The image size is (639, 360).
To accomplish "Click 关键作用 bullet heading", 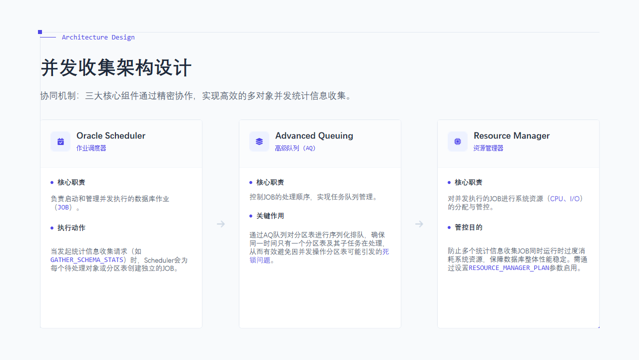I will 270,216.
